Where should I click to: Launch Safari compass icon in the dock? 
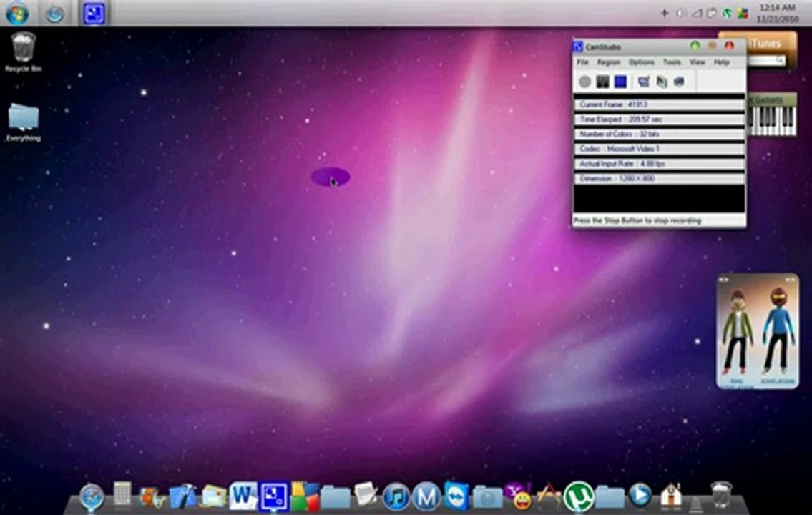(x=92, y=497)
